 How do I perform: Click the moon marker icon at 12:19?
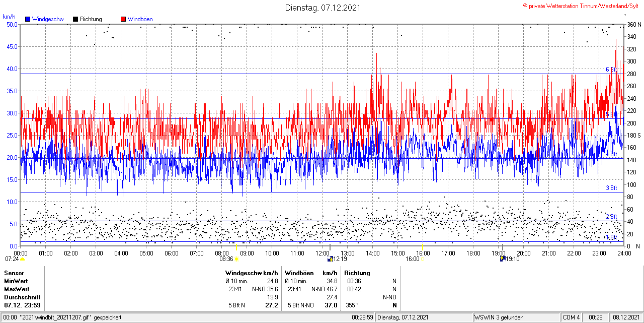coord(330,259)
